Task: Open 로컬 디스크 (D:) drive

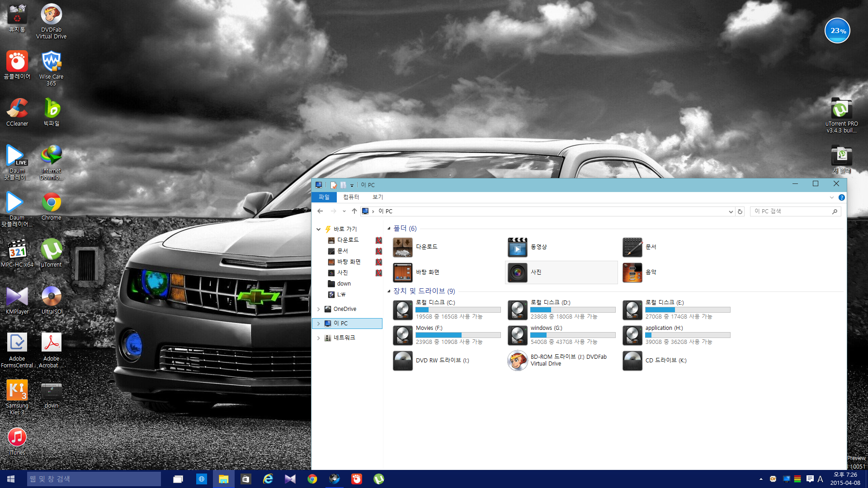Action: [561, 310]
